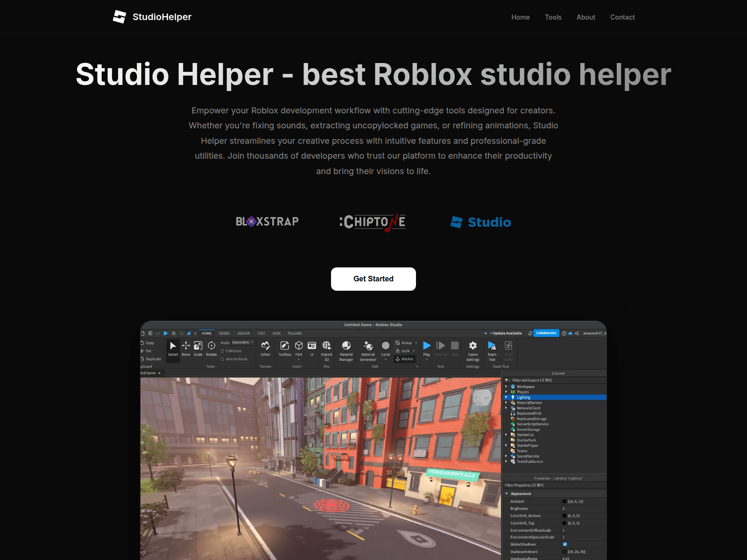Open the UI insert tool
747x560 pixels.
[312, 349]
